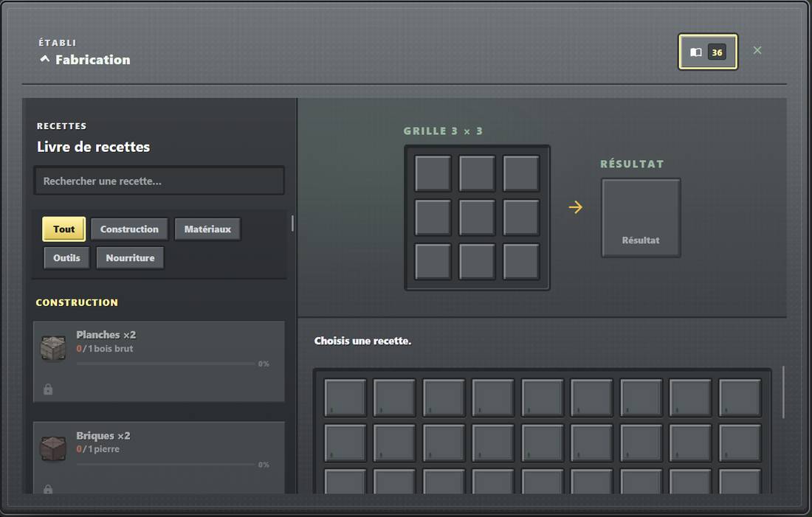Select the top-right slot of the 3×3 grid
The width and height of the screenshot is (812, 517).
(521, 173)
